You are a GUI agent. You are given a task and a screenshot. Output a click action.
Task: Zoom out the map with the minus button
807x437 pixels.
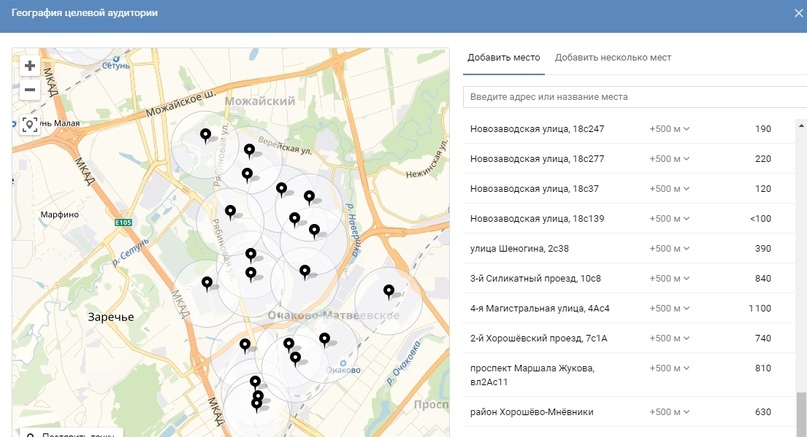(30, 90)
